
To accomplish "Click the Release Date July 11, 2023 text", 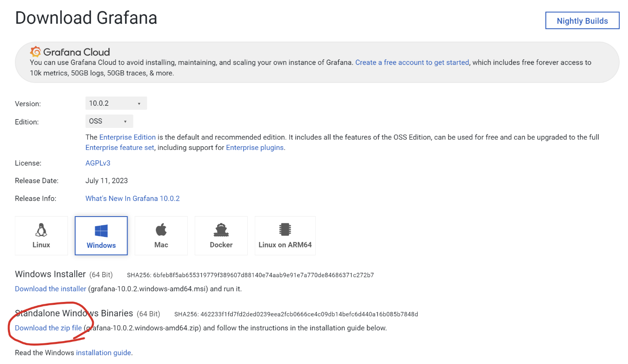I will (x=107, y=181).
